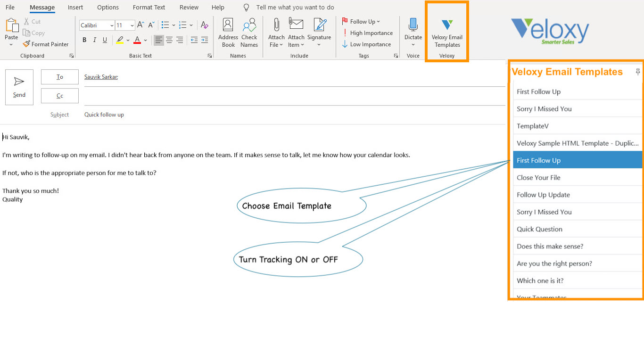Open the Follow Up flag dropdown
The height and width of the screenshot is (362, 644).
[x=361, y=22]
